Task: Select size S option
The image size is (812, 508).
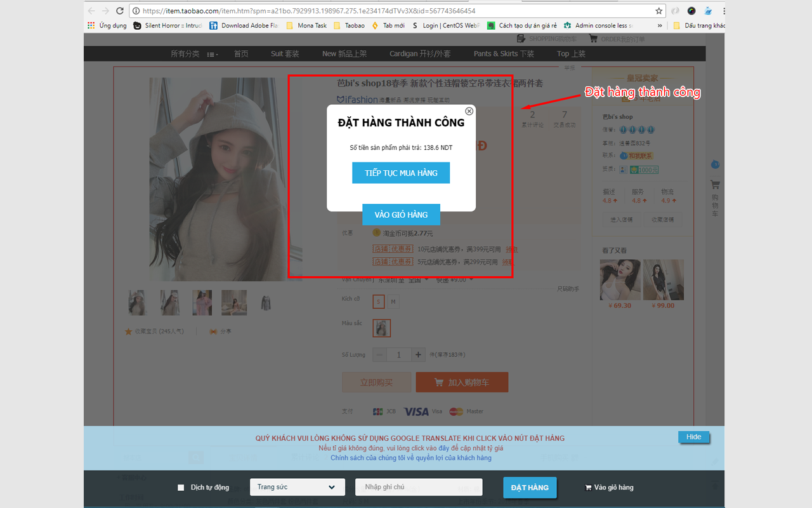Action: click(x=379, y=302)
